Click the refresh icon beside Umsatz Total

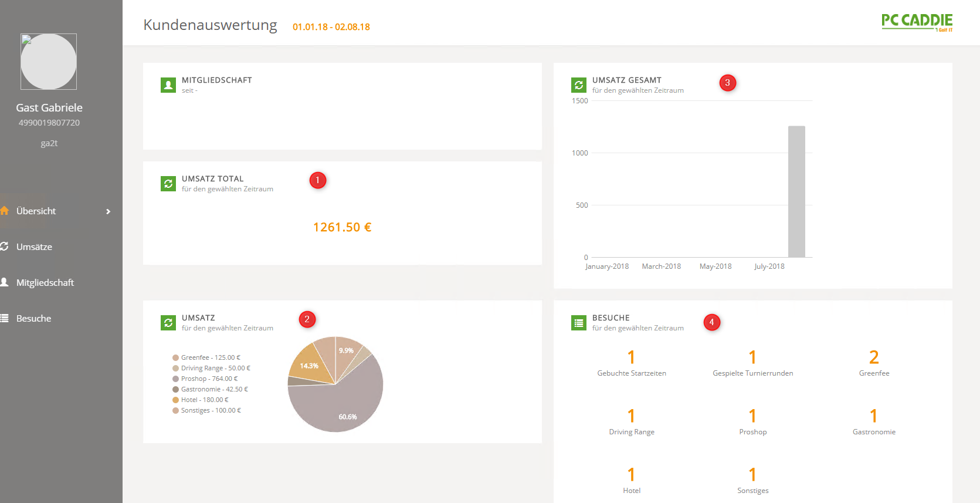tap(168, 184)
